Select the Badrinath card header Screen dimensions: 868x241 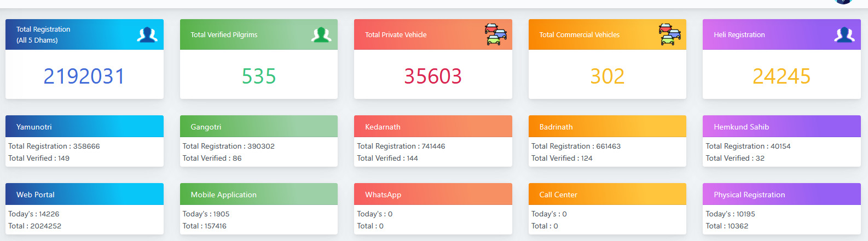(607, 127)
